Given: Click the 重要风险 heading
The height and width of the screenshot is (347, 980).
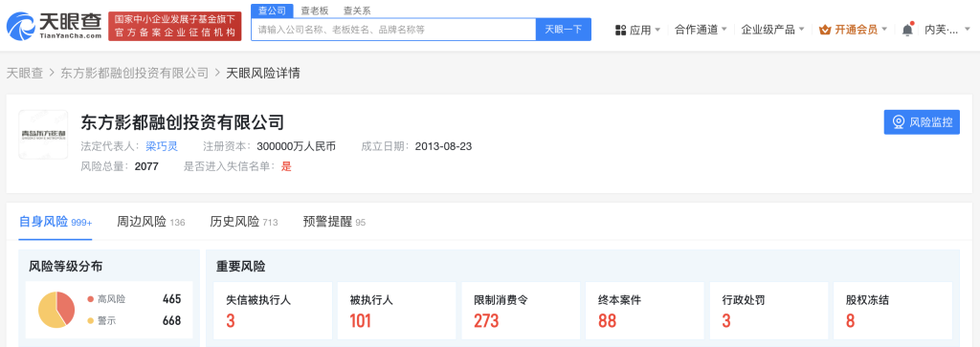Looking at the screenshot, I should (240, 267).
